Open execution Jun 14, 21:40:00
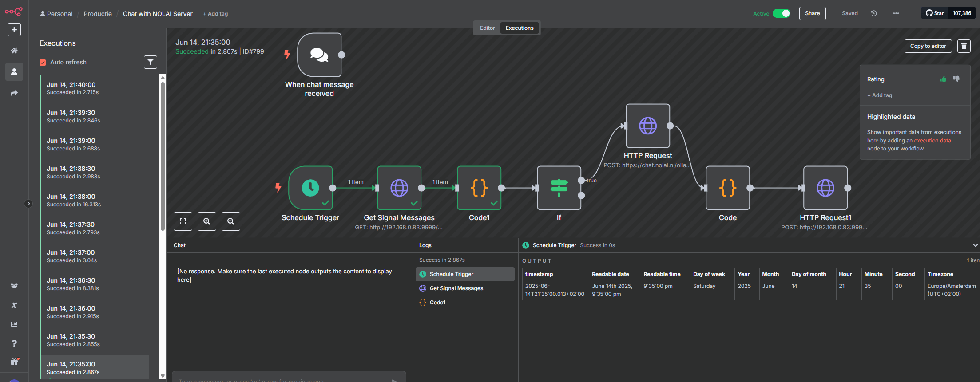The width and height of the screenshot is (980, 382). [95, 88]
